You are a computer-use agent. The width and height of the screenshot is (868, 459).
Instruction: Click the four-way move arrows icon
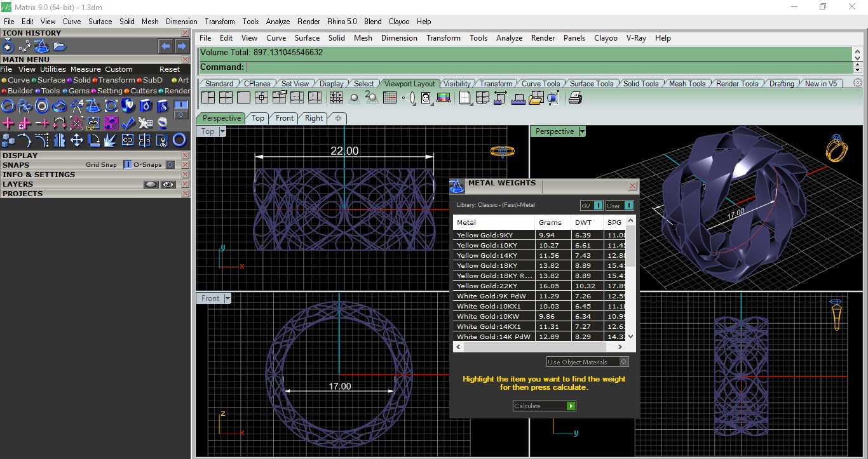click(x=76, y=140)
